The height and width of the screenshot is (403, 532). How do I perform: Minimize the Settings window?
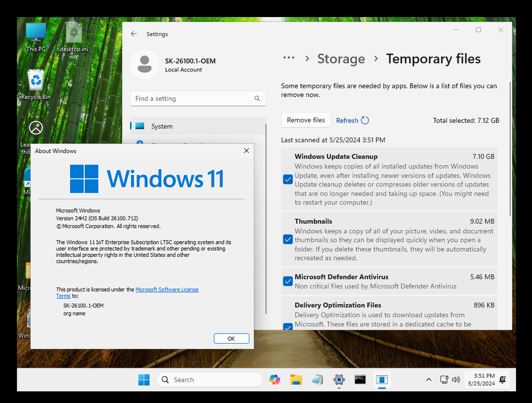pos(456,30)
